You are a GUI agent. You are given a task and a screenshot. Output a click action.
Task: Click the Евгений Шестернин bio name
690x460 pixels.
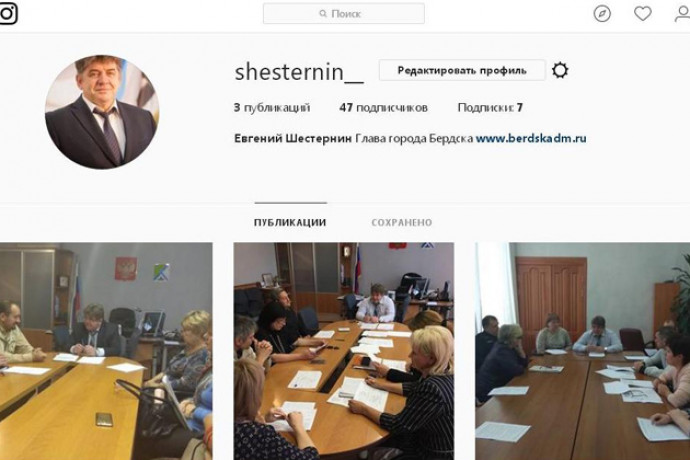tap(293, 139)
